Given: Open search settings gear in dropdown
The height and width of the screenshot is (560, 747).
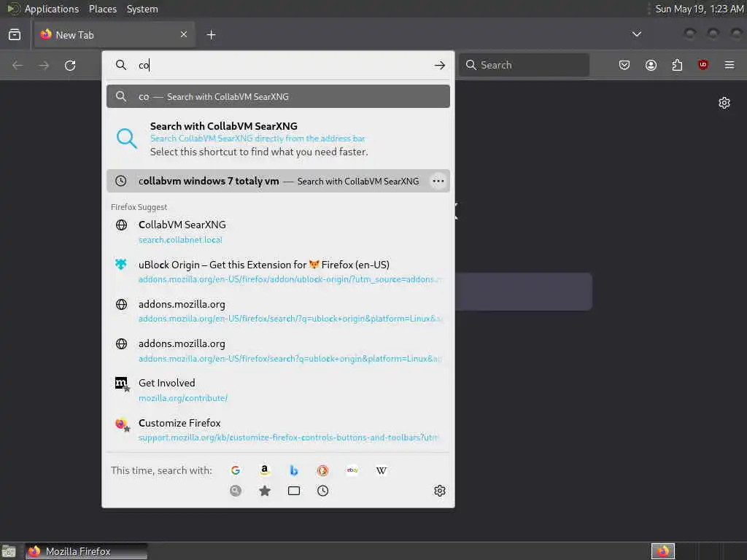Looking at the screenshot, I should 440,491.
